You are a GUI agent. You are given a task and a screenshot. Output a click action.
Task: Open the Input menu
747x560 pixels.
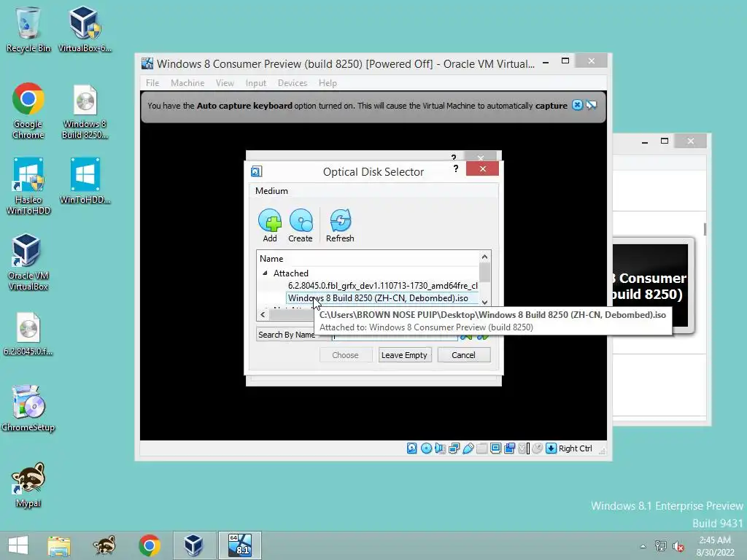[256, 83]
